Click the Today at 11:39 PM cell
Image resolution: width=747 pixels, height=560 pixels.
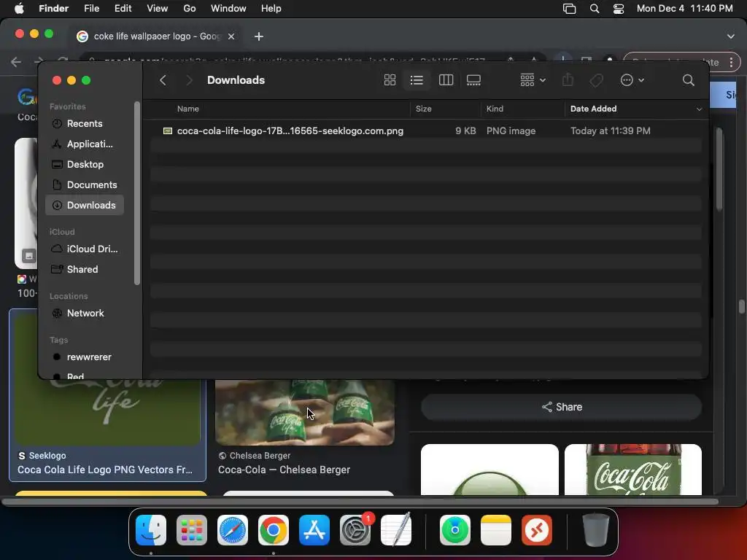tap(611, 131)
